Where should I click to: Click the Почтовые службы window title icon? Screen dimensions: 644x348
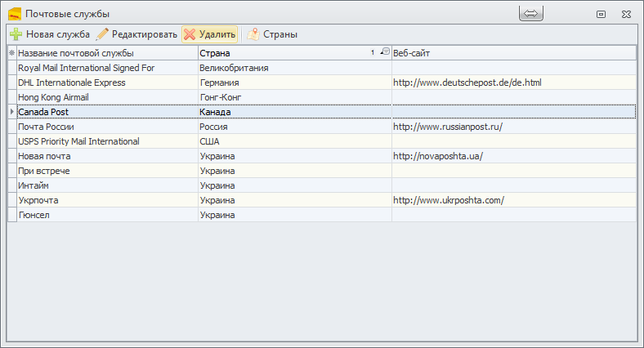click(14, 14)
